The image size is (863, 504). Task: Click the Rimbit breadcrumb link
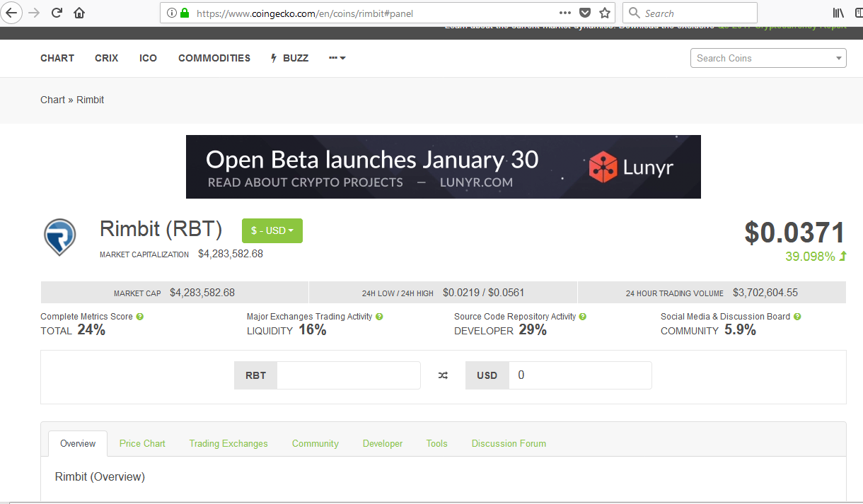(91, 100)
